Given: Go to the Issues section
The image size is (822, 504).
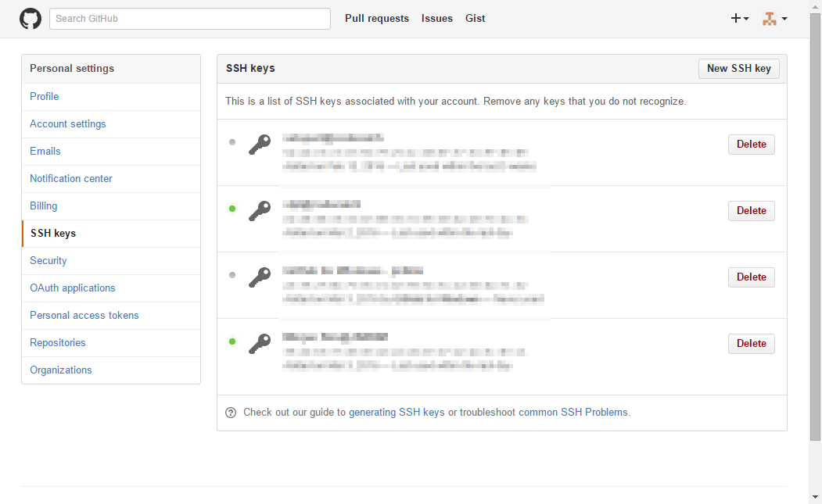Looking at the screenshot, I should pyautogui.click(x=436, y=18).
